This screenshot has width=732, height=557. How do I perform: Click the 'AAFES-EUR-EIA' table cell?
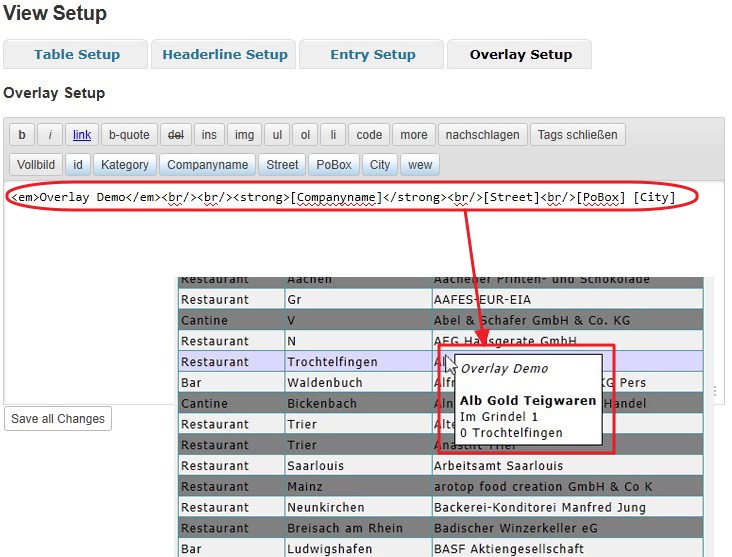pyautogui.click(x=567, y=299)
